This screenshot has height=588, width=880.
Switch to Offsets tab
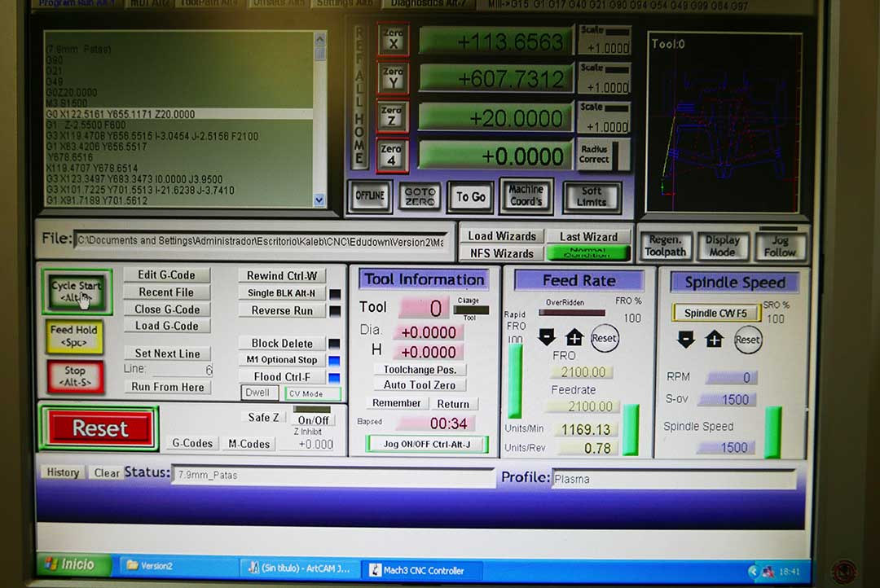[x=278, y=2]
